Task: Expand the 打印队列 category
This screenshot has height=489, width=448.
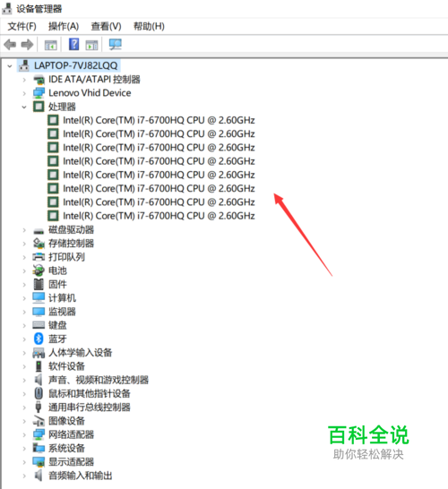Action: pos(24,257)
